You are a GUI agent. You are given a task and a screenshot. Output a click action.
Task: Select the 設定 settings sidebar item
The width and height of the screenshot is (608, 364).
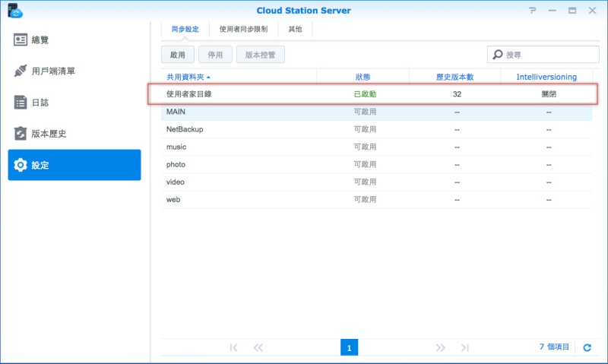pyautogui.click(x=74, y=165)
